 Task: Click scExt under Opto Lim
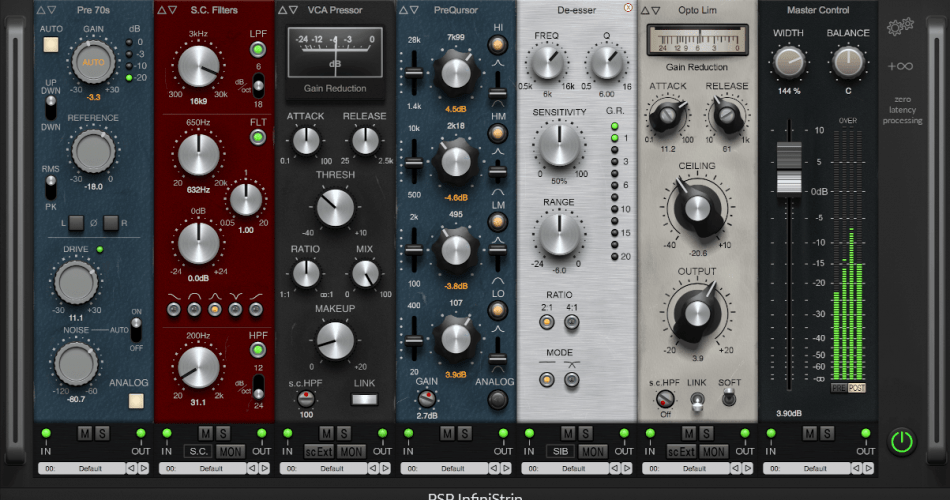tap(681, 452)
